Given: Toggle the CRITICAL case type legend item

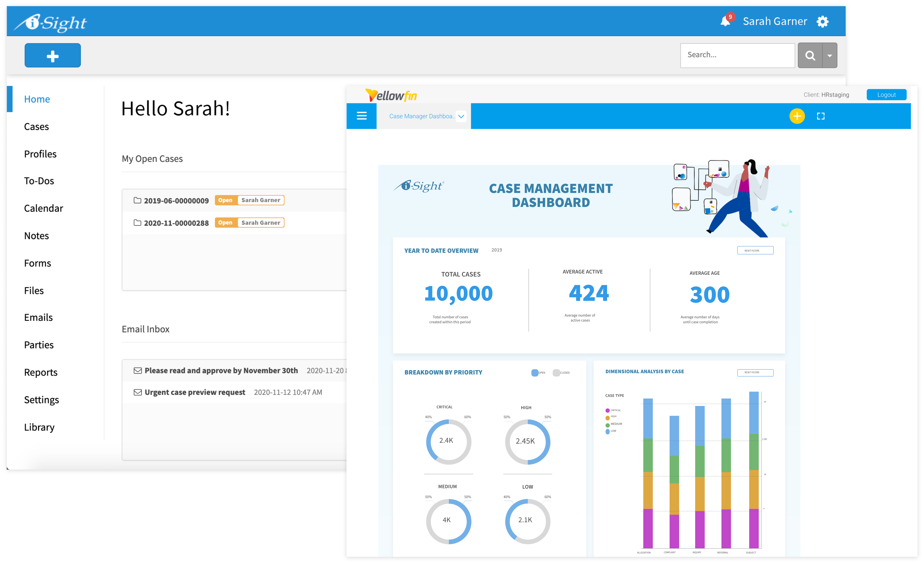Looking at the screenshot, I should [608, 410].
